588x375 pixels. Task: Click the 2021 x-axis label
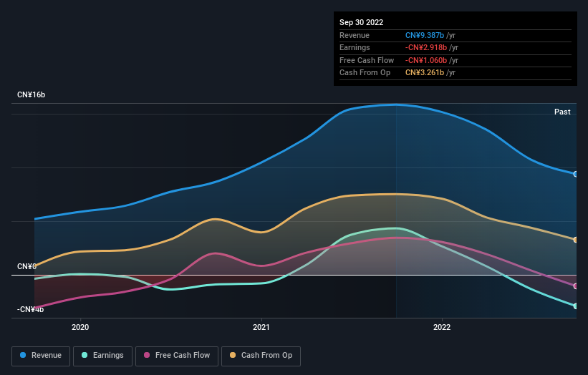(261, 327)
